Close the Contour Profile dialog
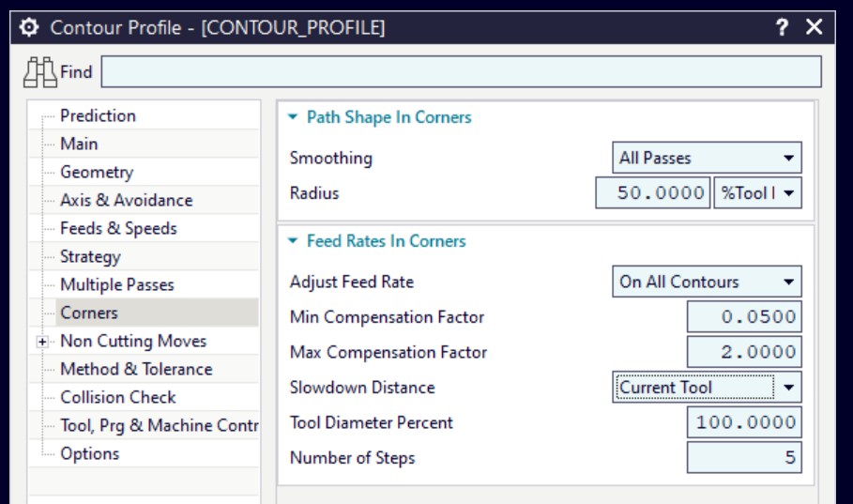The image size is (853, 504). 814,26
